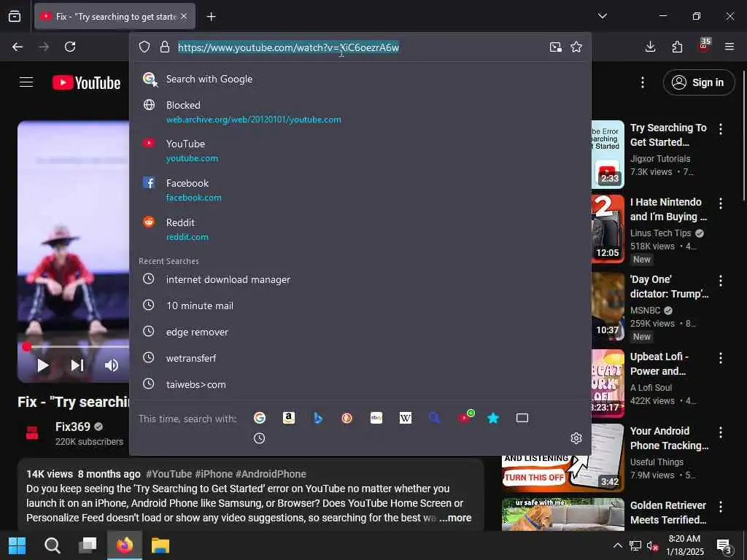747x560 pixels.
Task: Open 'Try Searching To Get Started' suggested video
Action: click(x=668, y=135)
